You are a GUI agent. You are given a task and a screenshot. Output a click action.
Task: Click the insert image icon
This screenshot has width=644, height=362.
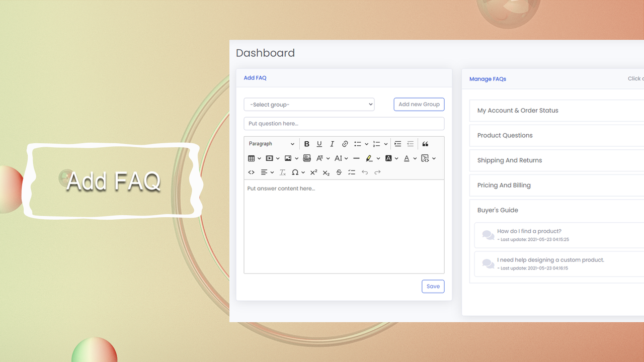[x=288, y=158]
